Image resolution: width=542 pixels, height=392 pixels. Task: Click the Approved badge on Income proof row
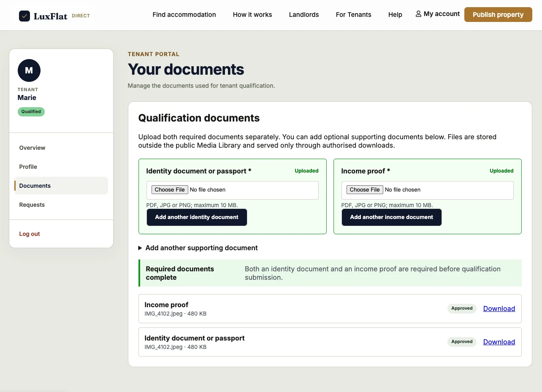462,308
